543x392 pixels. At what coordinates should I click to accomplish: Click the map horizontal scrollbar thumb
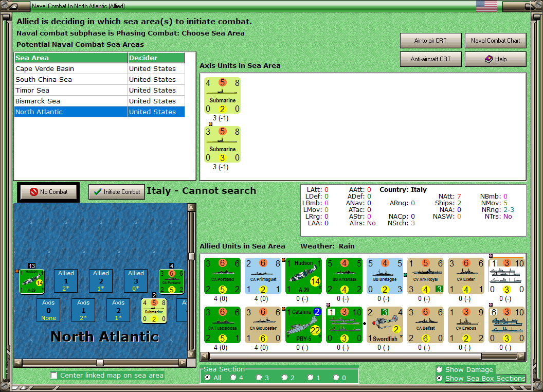click(100, 363)
